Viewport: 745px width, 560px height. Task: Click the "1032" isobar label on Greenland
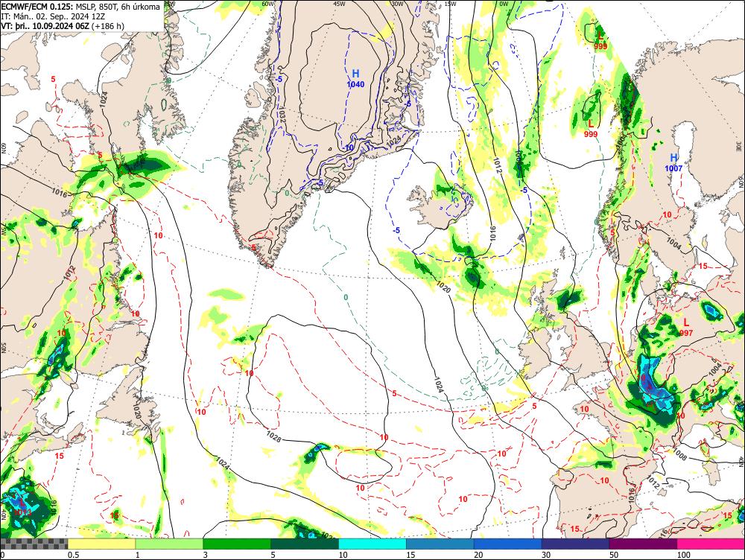tap(282, 116)
